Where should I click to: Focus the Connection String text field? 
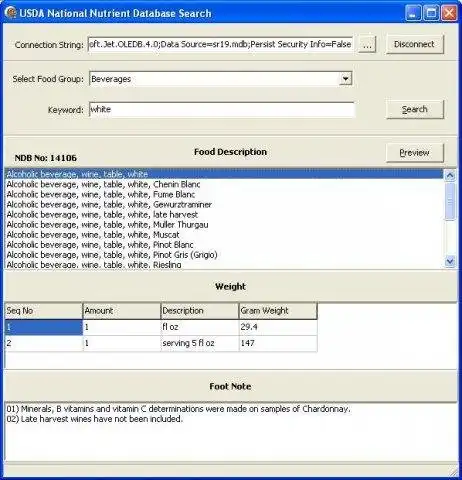221,44
